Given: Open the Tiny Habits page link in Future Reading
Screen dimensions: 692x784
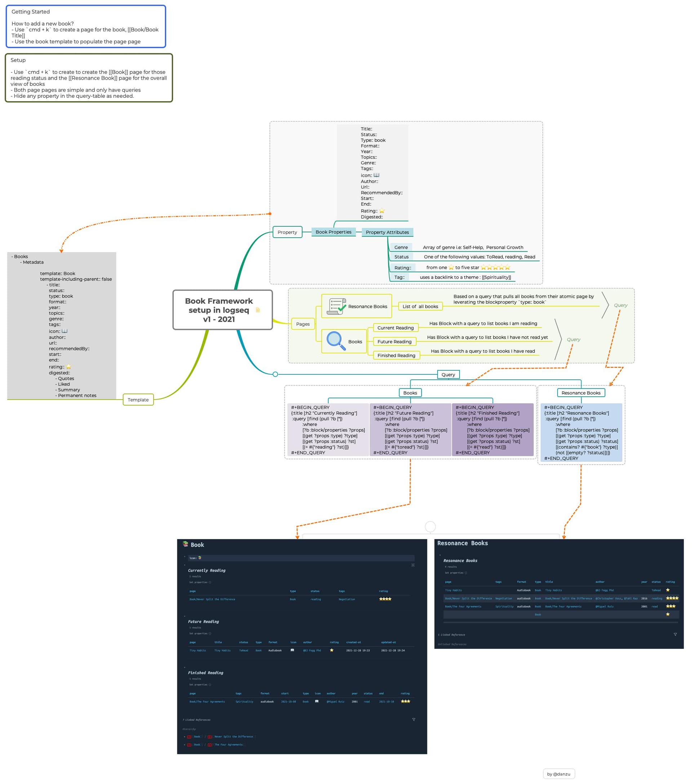Looking at the screenshot, I should (198, 651).
